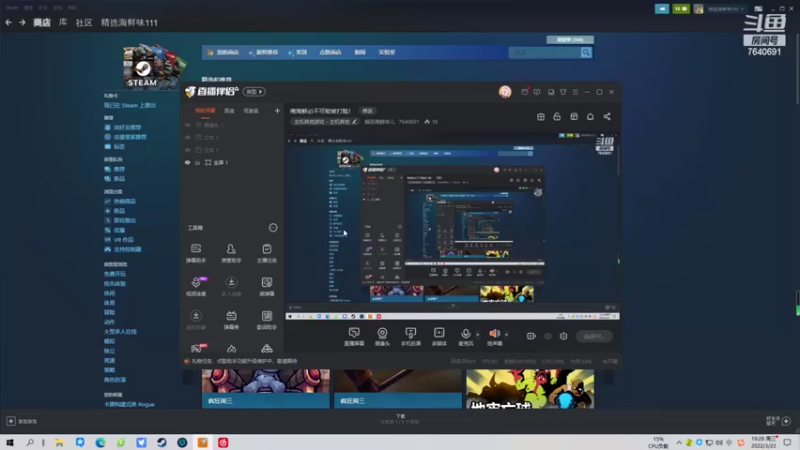
Task: Open the stream settings gear icon
Action: click(563, 336)
